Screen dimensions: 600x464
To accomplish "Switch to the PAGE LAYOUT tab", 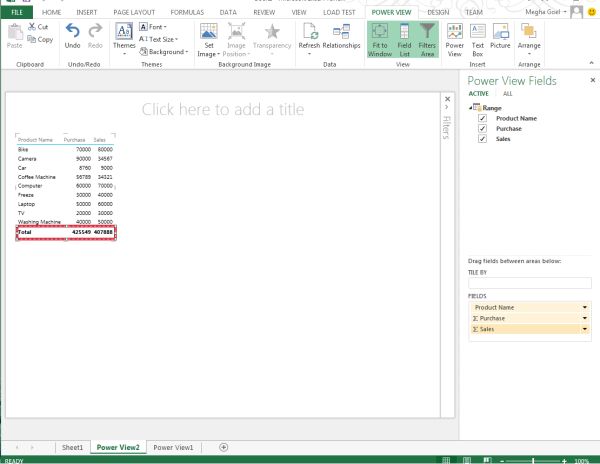I will [x=134, y=12].
